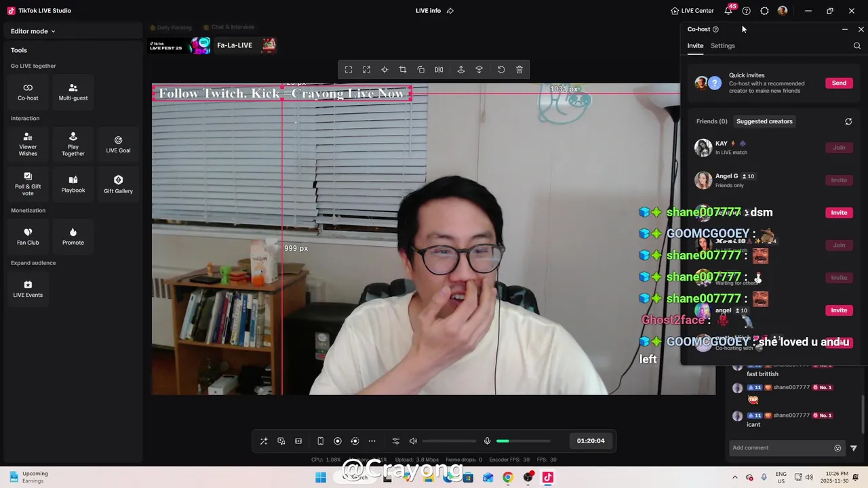Click the stretch-to-fullscreen icon in the source toolbar

tap(367, 70)
